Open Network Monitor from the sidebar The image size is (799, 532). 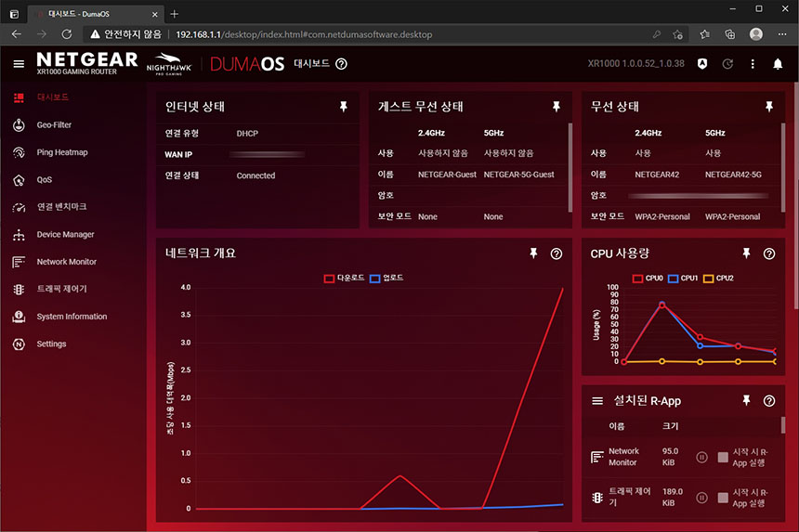point(66,262)
